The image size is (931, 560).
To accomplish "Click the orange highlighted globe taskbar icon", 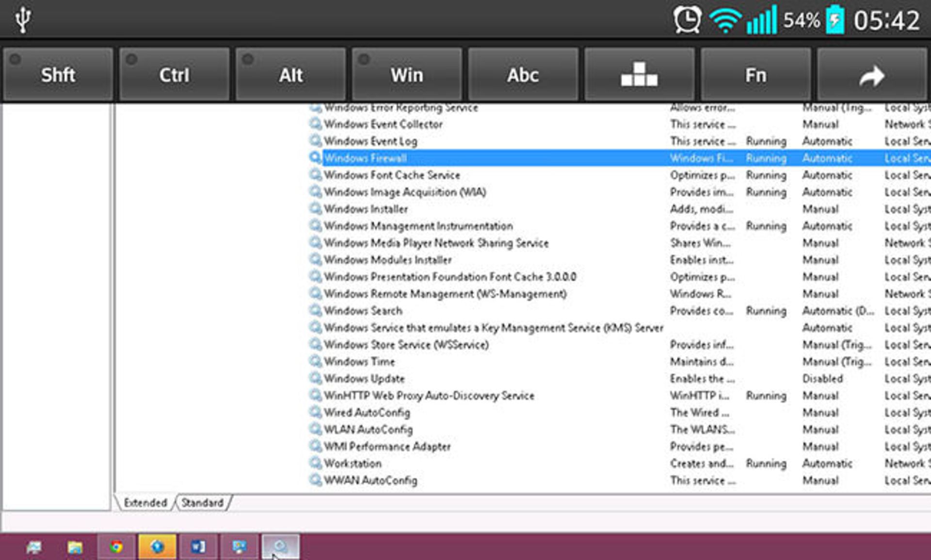I will [157, 547].
